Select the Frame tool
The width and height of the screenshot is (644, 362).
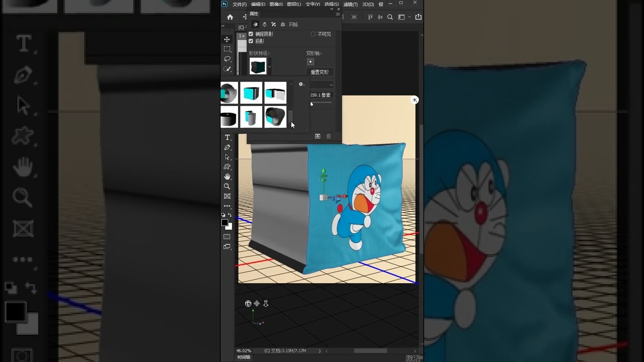(227, 196)
